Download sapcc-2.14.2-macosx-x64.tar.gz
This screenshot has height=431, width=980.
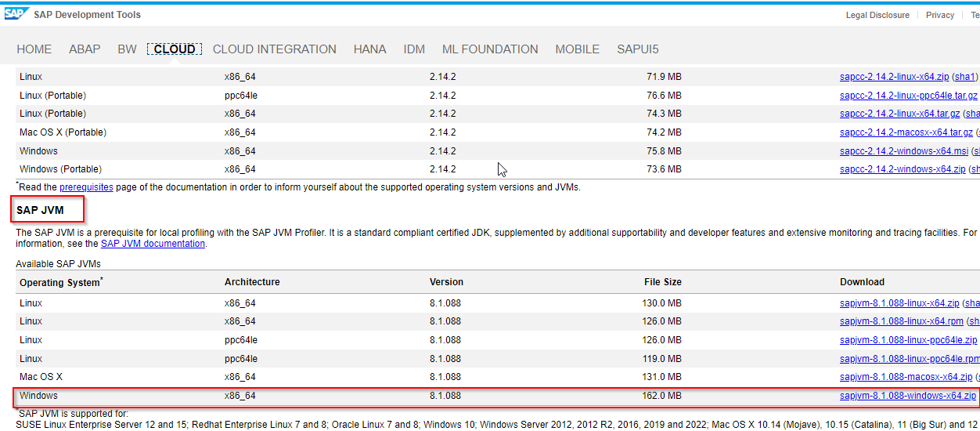[x=906, y=132]
